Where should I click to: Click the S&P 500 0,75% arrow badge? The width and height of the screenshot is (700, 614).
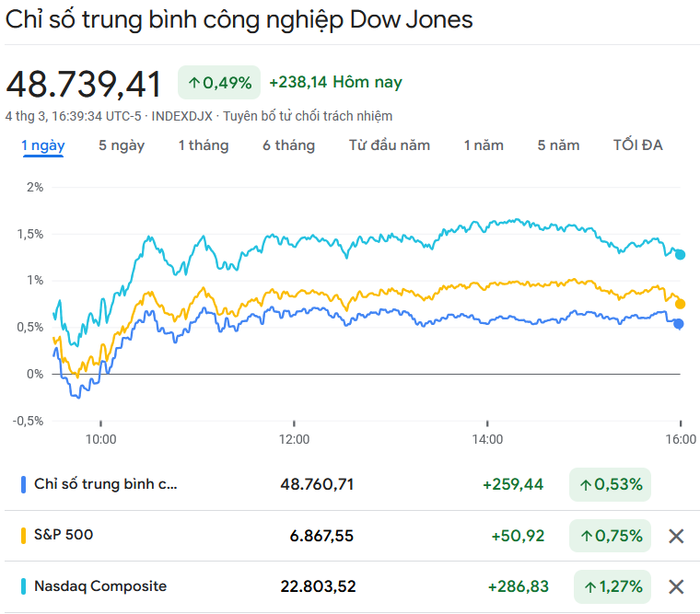[x=610, y=536]
